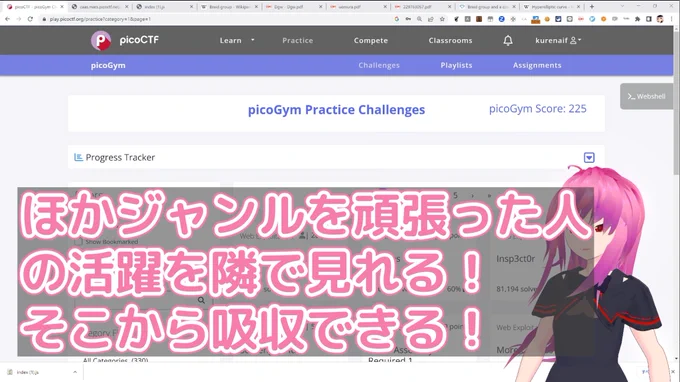Switch to the Dgw.pdf tab

pos(293,7)
